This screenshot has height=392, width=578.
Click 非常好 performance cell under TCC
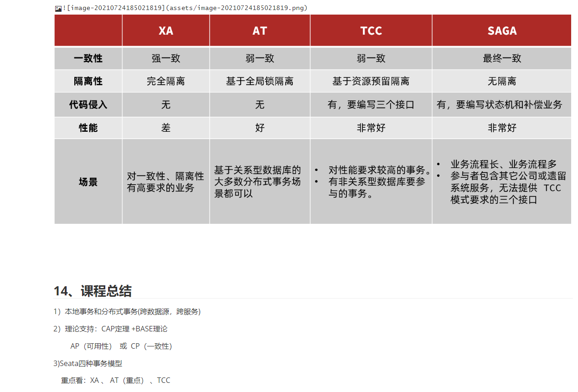pyautogui.click(x=371, y=128)
